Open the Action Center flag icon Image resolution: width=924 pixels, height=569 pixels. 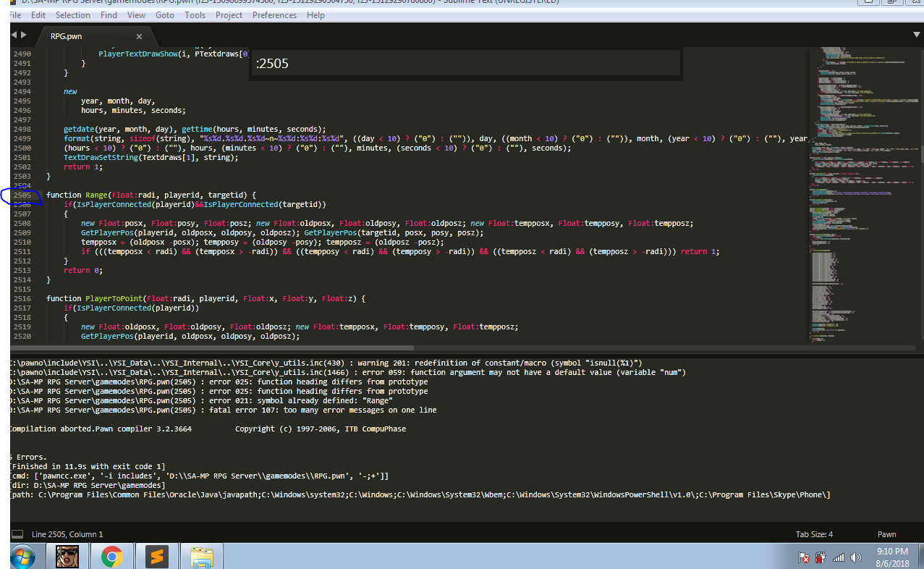coord(804,557)
